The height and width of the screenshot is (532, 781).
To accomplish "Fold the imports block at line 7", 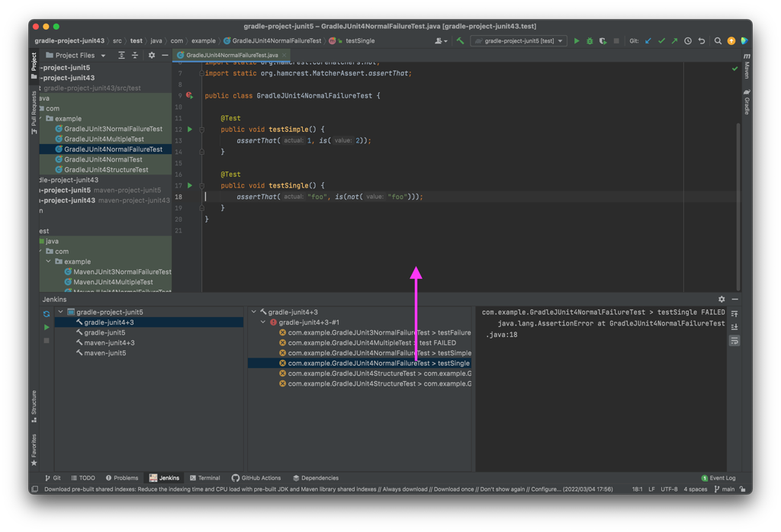I will click(201, 73).
